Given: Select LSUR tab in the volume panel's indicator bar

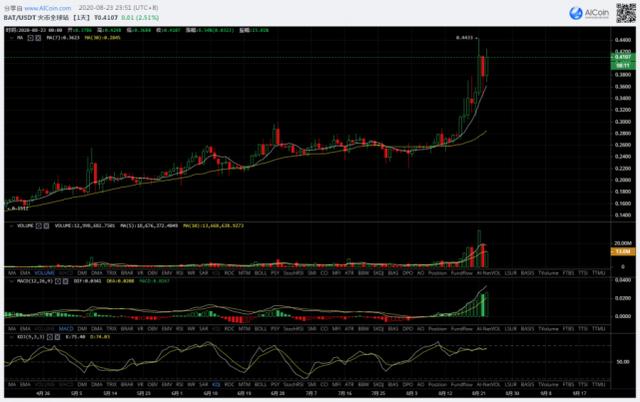Looking at the screenshot, I should pos(511,273).
